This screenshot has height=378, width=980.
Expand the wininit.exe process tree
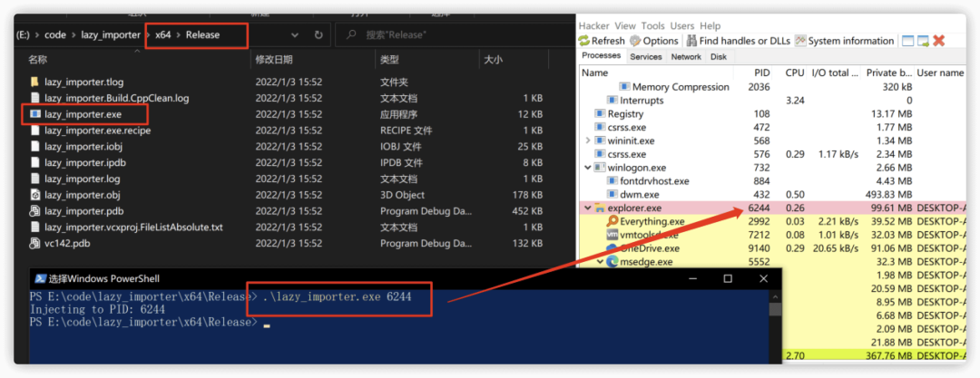tap(587, 141)
